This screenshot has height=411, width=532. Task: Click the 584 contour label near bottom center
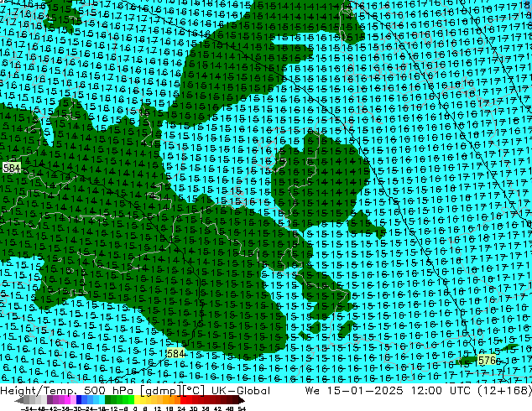click(x=175, y=353)
